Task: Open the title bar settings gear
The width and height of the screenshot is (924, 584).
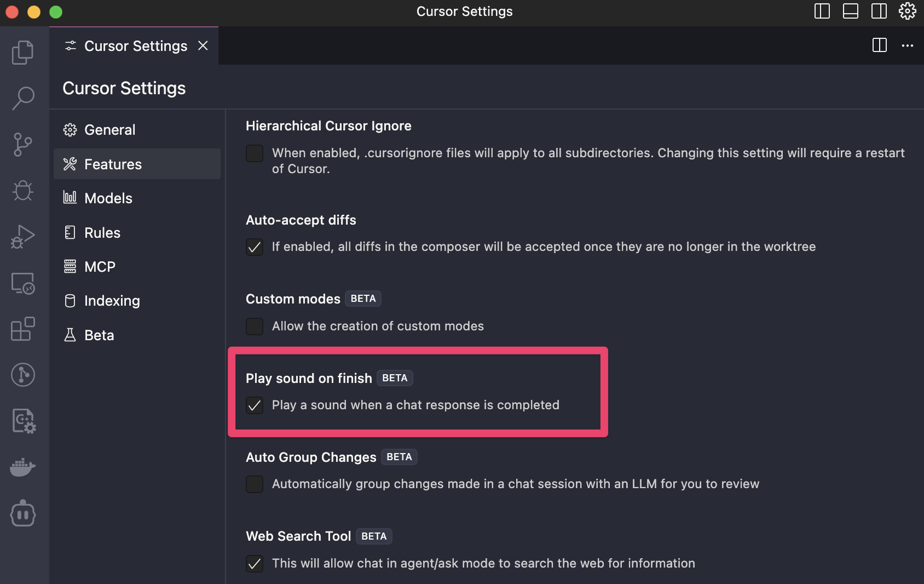Action: [x=908, y=11]
